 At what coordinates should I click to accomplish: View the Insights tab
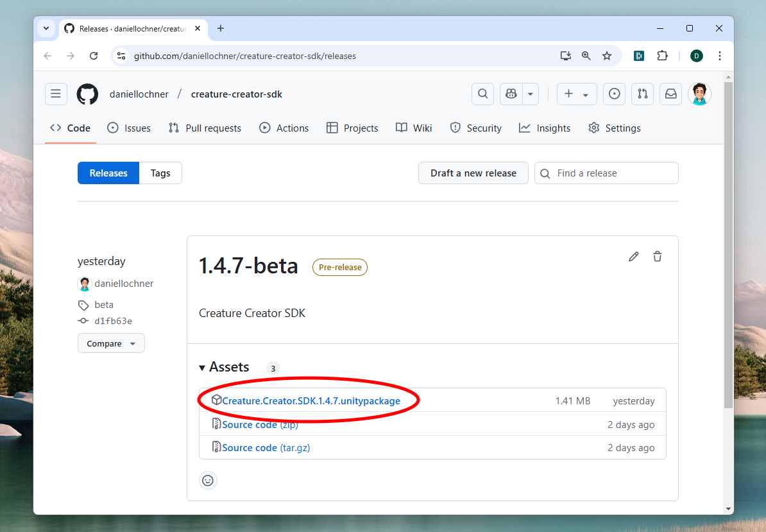click(545, 128)
